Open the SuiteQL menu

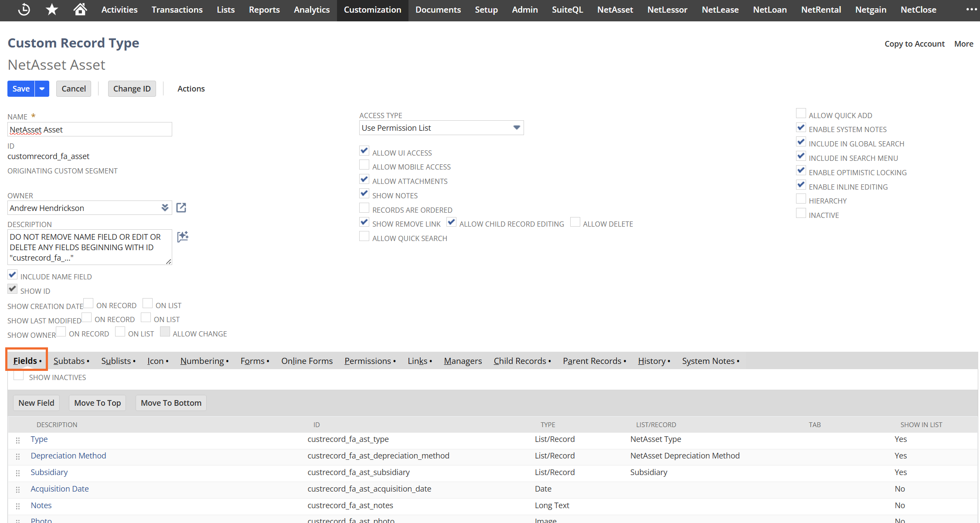(x=567, y=10)
